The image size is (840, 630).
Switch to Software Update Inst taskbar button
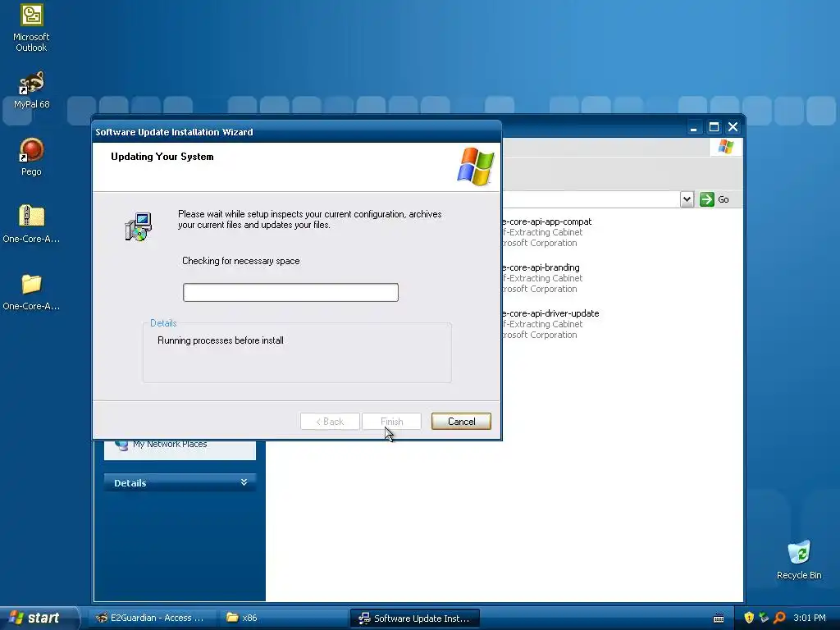(x=414, y=618)
